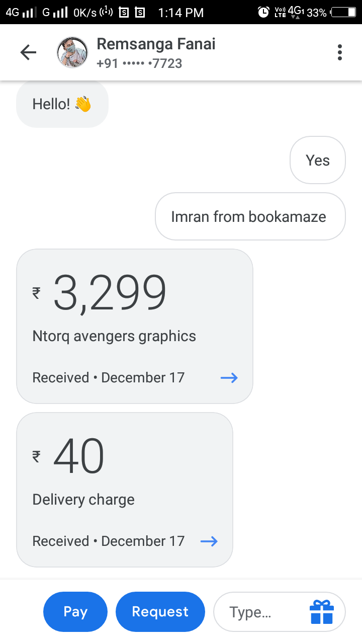
Task: Tap the back arrow icon
Action: tap(28, 52)
